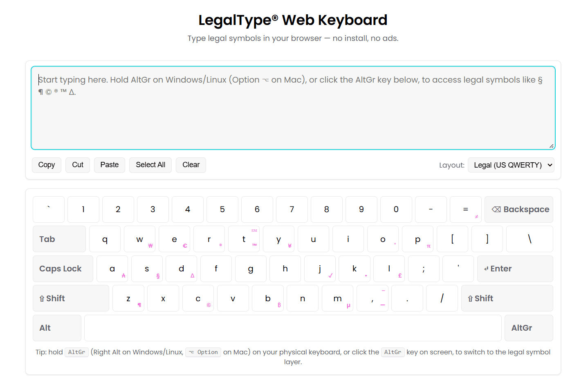Tap the minus key
Viewport: 588px width, 383px height.
(x=431, y=209)
